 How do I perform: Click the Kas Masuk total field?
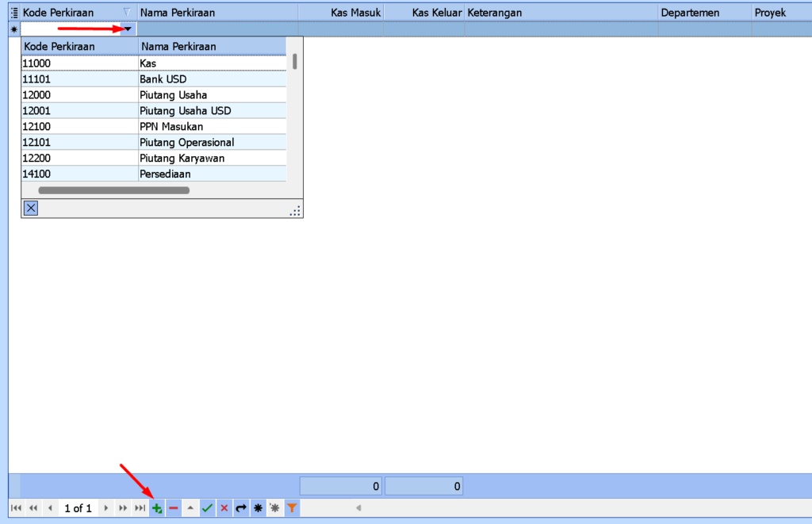pyautogui.click(x=341, y=486)
